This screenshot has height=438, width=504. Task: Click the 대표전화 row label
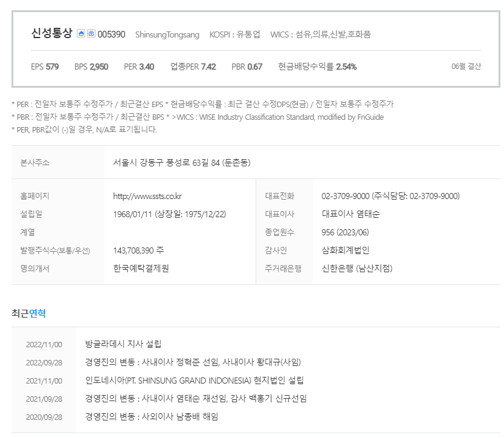tap(280, 196)
